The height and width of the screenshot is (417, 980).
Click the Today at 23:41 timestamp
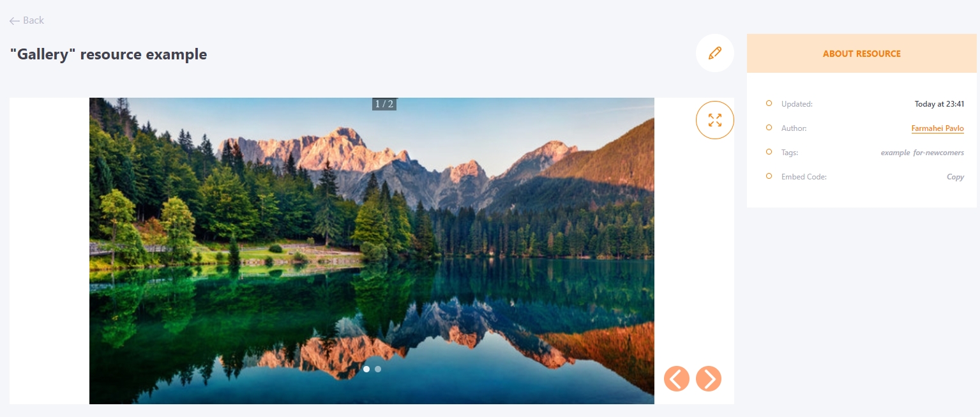[939, 104]
